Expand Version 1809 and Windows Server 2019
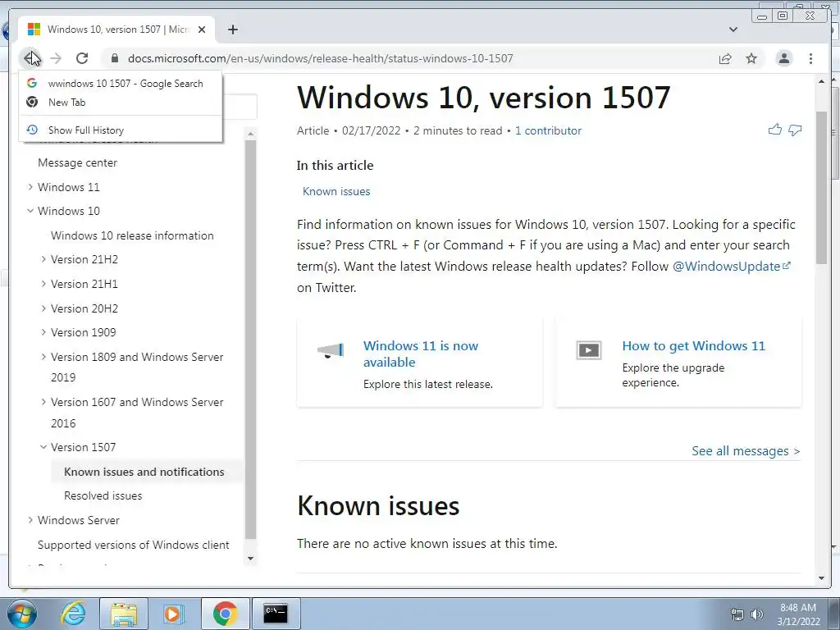Viewport: 840px width, 630px height. (x=43, y=357)
